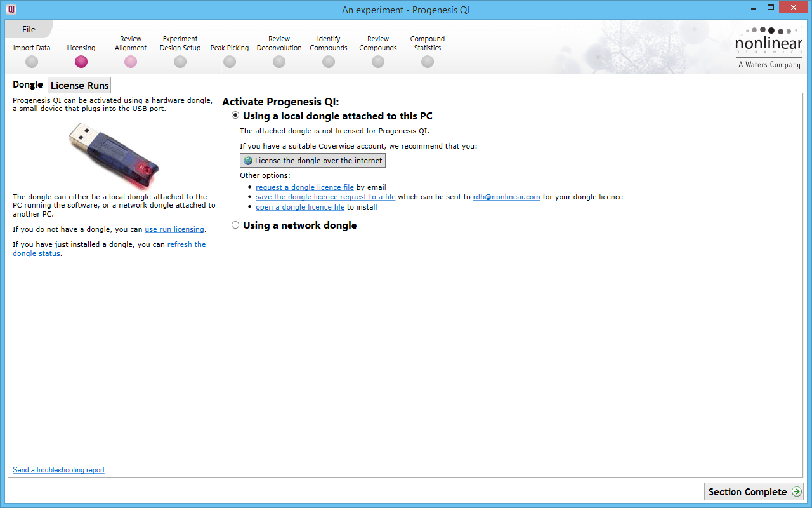The image size is (812, 508).
Task: Click the Section Complete button
Action: (x=754, y=492)
